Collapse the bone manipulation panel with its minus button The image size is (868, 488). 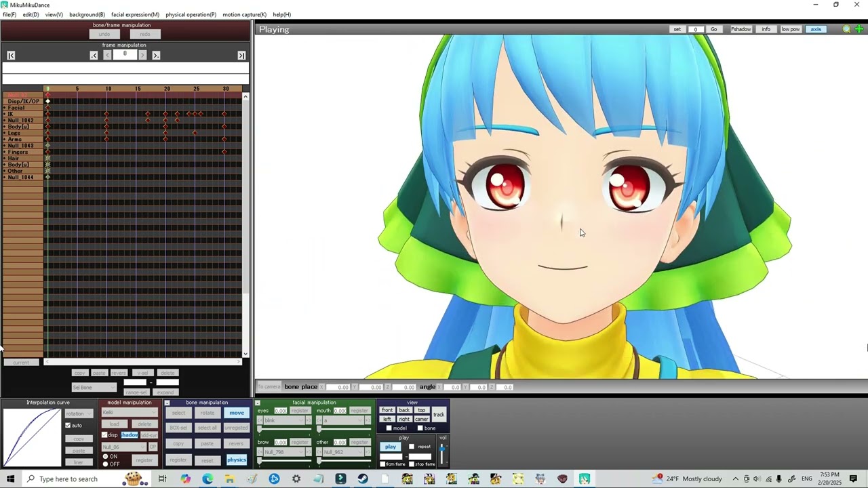click(x=167, y=403)
